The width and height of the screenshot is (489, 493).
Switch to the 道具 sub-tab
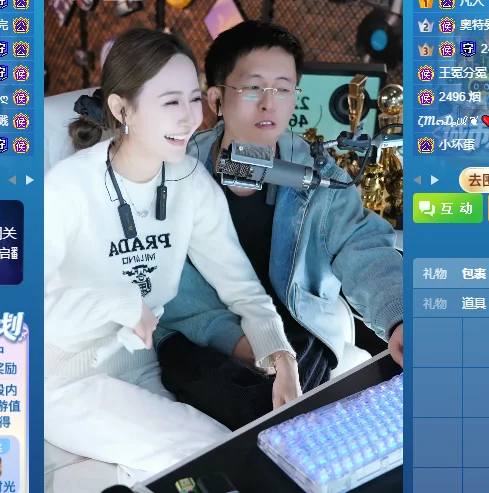click(474, 304)
